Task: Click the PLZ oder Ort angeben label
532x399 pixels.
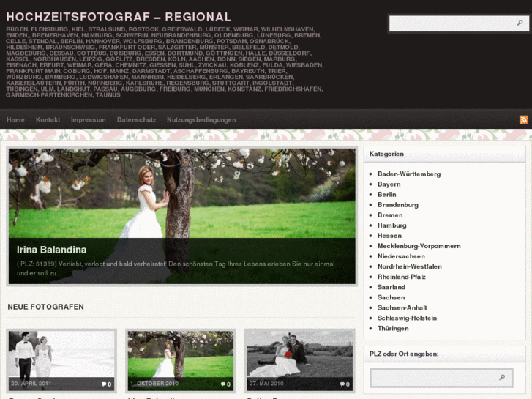Action: (x=404, y=354)
